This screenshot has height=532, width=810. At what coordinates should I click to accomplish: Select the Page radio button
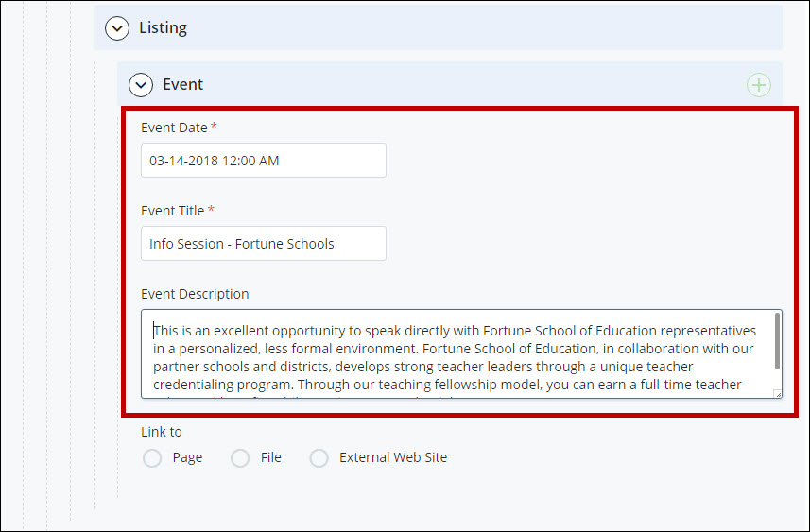[152, 457]
